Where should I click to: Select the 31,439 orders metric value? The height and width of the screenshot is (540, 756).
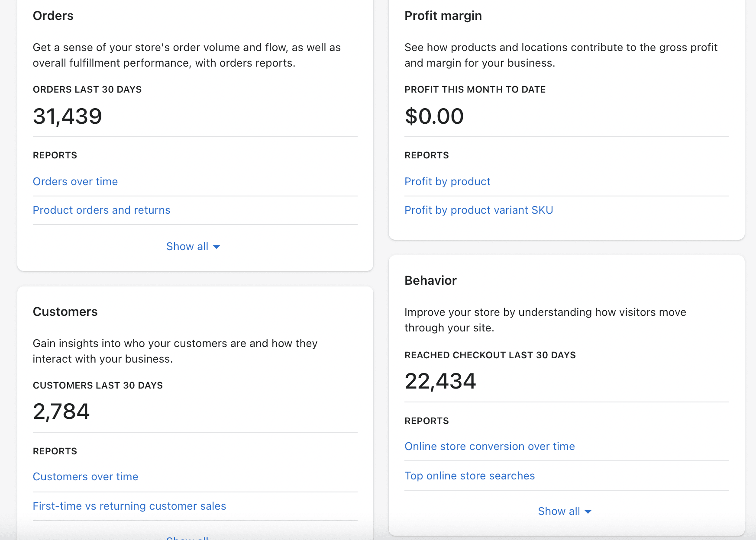68,116
